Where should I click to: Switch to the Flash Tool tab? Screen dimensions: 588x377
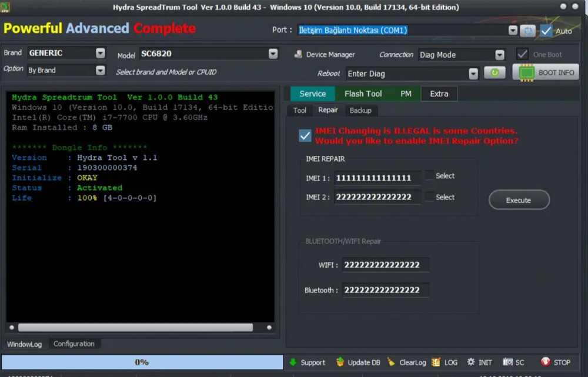(x=362, y=94)
